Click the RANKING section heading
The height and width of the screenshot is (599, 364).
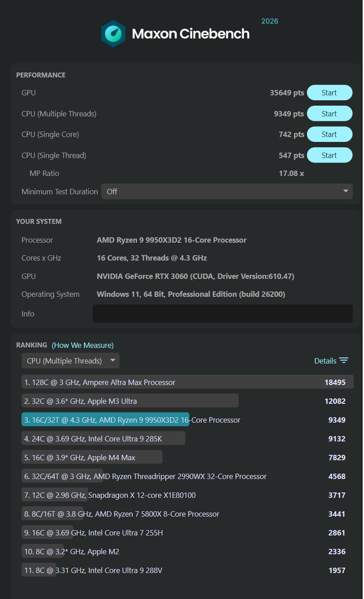click(31, 345)
